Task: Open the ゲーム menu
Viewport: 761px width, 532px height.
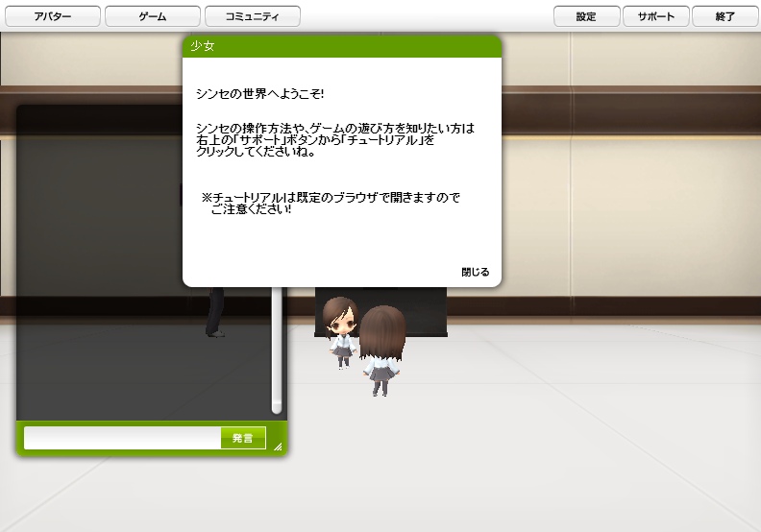Action: [x=153, y=16]
